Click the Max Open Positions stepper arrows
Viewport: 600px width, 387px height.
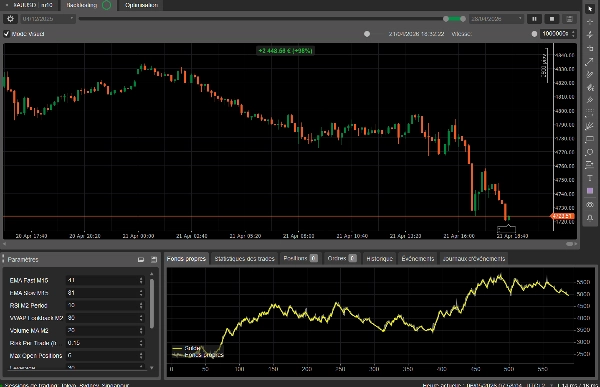pos(141,356)
